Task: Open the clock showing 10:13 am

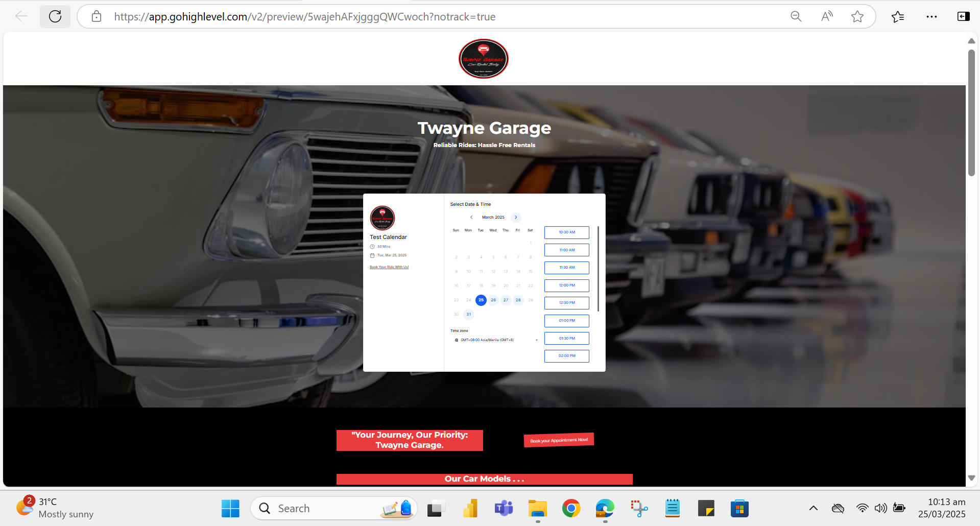Action: (x=942, y=508)
